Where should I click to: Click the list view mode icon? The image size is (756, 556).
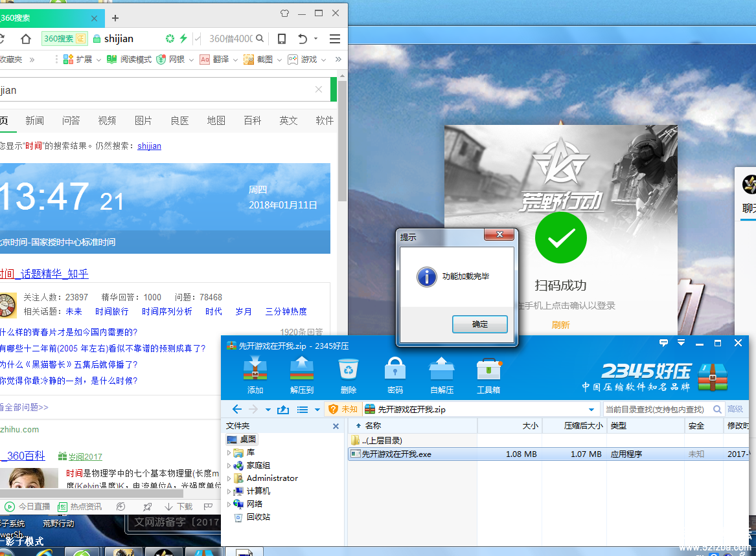point(303,410)
